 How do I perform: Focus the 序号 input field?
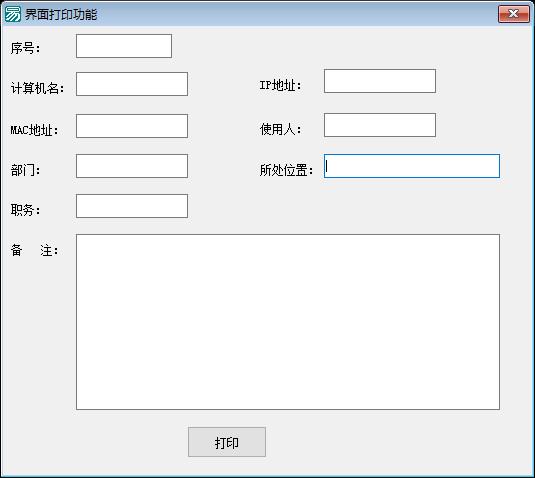tap(124, 46)
